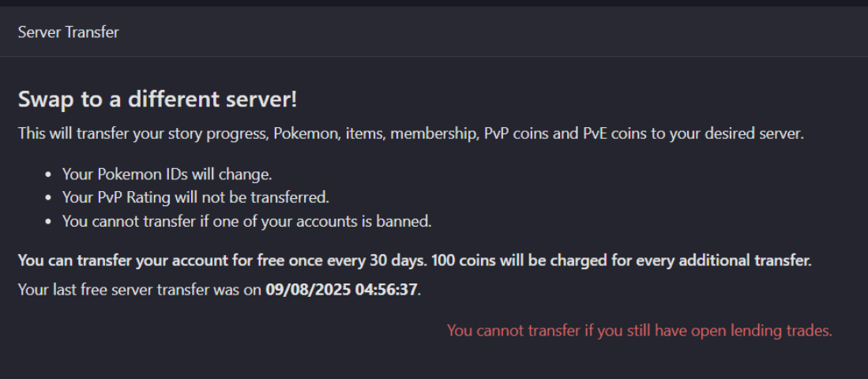This screenshot has height=379, width=868.
Task: Click 'Your Pokemon IDs will change' bullet text
Action: (x=167, y=174)
